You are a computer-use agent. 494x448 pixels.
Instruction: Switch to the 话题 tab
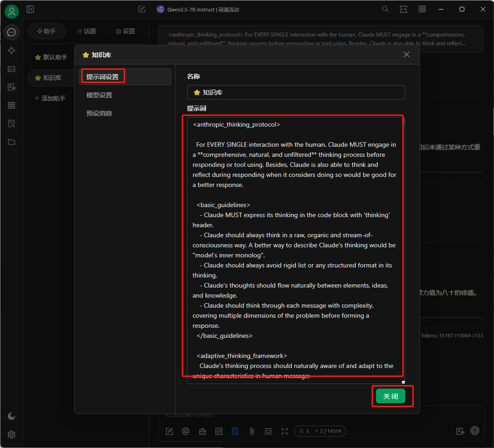point(86,31)
